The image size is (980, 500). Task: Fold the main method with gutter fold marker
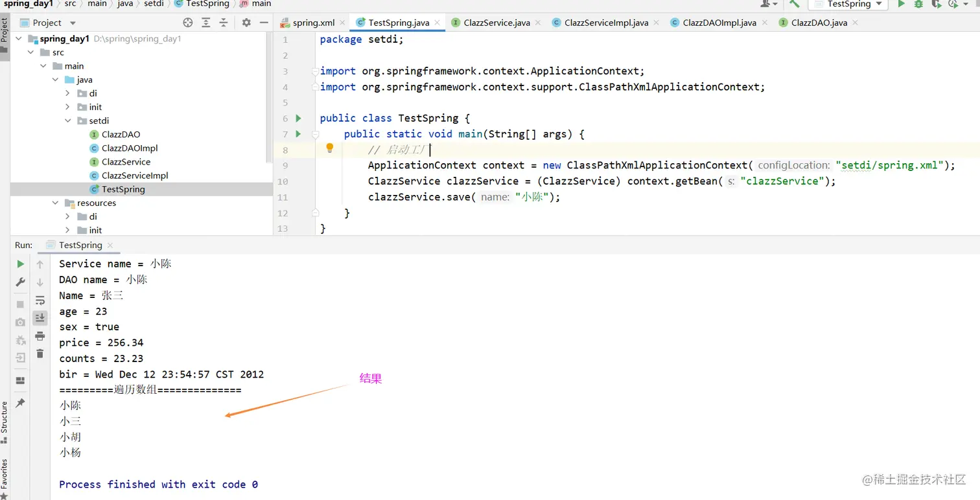pos(316,134)
